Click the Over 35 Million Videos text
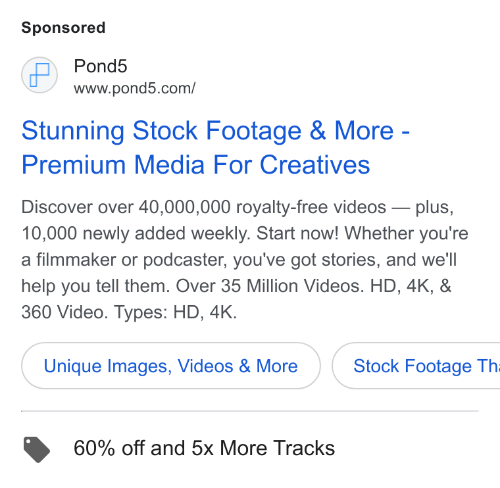The image size is (500, 488). (x=270, y=286)
